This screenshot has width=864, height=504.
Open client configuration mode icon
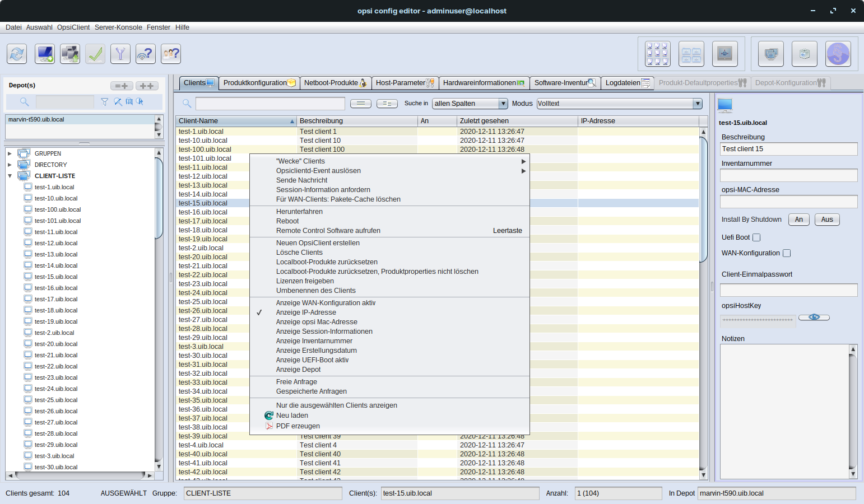(x=657, y=54)
